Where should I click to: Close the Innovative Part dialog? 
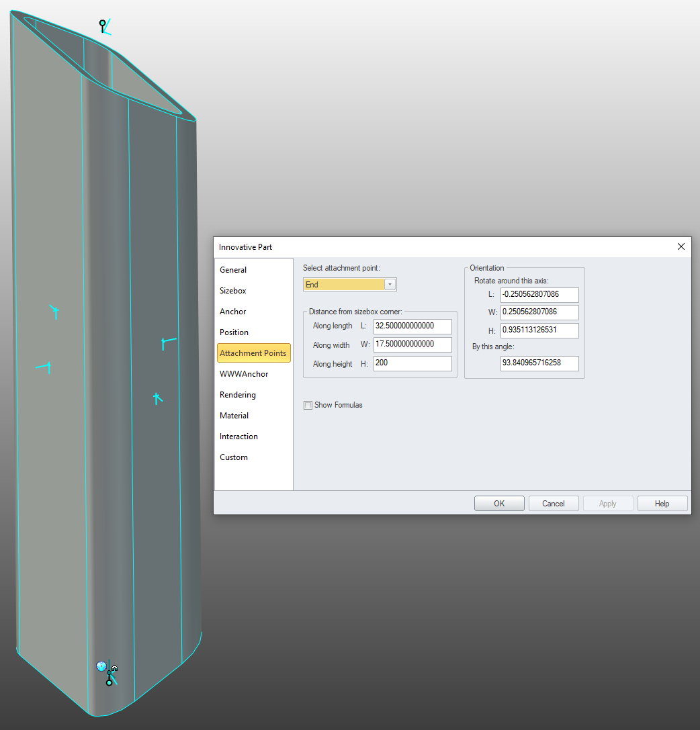click(x=681, y=246)
